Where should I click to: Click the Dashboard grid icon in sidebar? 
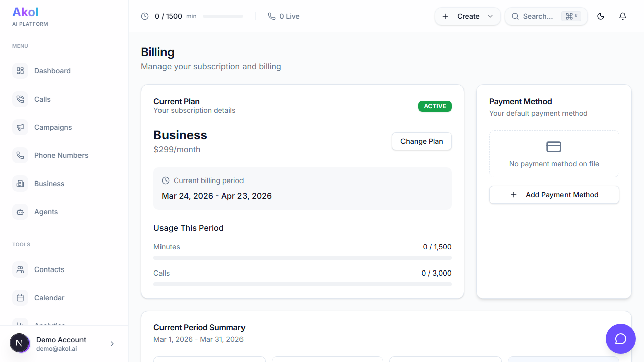20,71
